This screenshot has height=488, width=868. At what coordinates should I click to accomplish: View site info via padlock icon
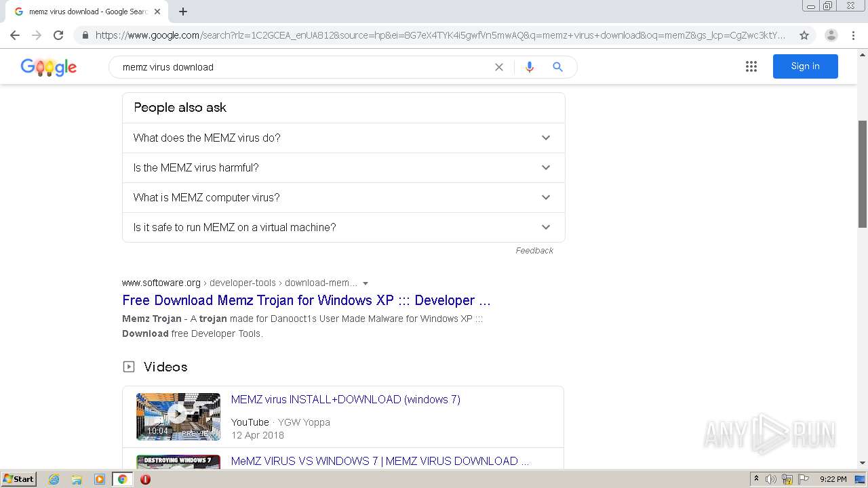(x=85, y=35)
